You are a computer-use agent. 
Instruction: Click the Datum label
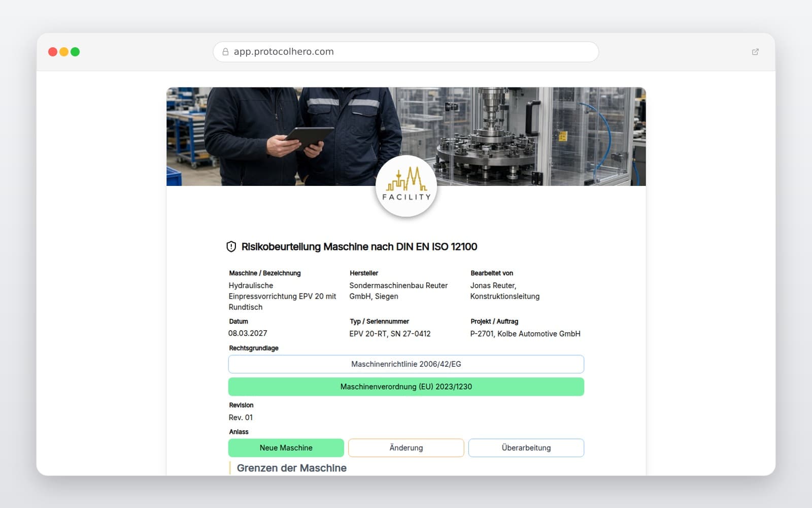239,322
